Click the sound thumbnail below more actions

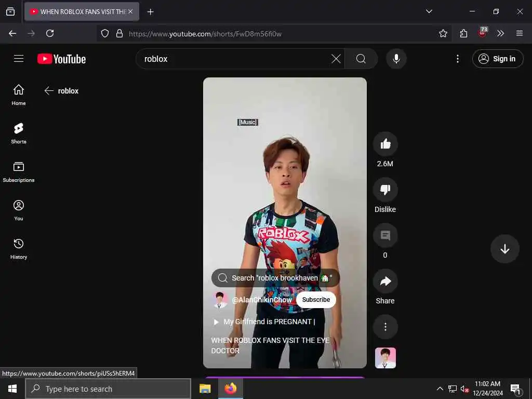tap(385, 357)
